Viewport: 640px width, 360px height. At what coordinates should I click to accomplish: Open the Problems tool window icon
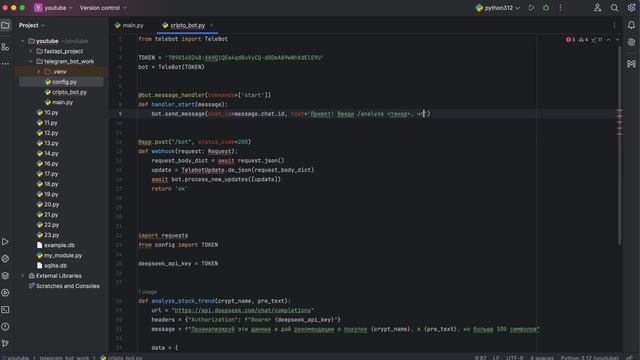click(5, 327)
